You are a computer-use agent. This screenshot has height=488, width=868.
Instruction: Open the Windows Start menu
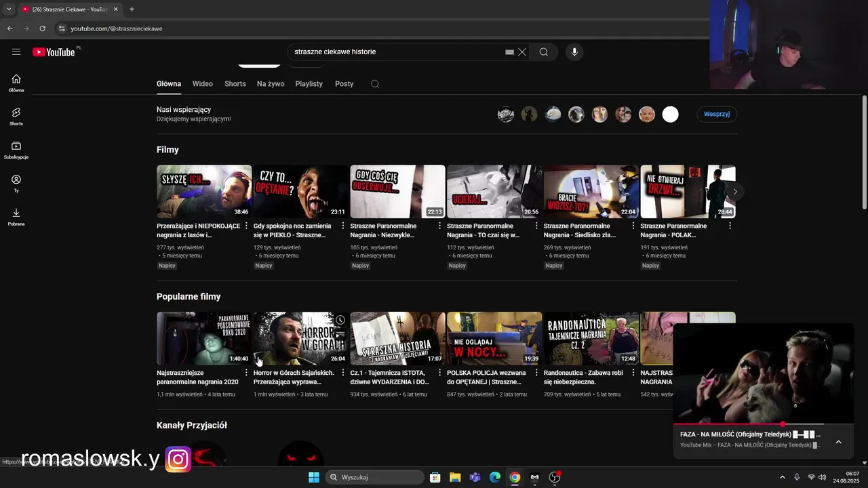pyautogui.click(x=314, y=477)
